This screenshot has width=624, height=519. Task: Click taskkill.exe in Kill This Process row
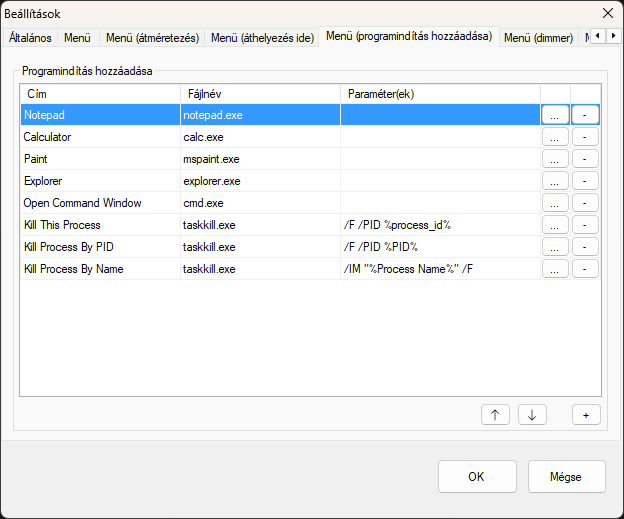click(x=260, y=225)
